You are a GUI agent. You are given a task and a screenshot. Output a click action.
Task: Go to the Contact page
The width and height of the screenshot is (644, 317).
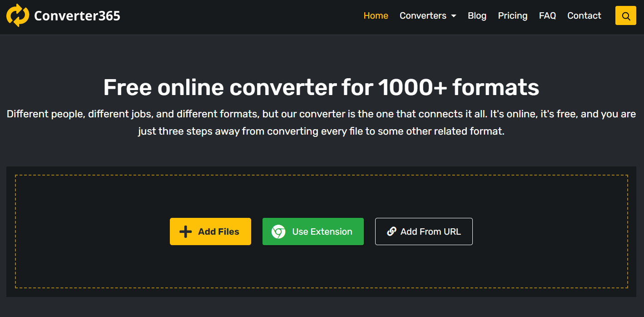pos(584,15)
